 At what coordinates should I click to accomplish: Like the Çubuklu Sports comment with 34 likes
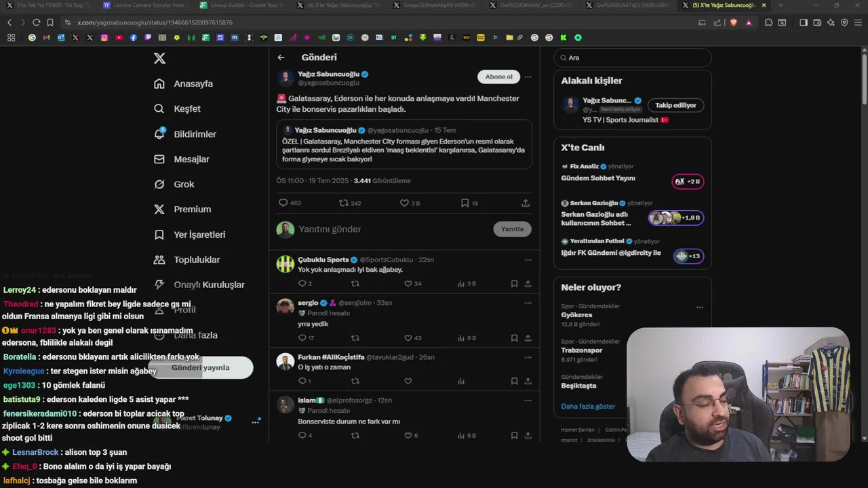408,283
